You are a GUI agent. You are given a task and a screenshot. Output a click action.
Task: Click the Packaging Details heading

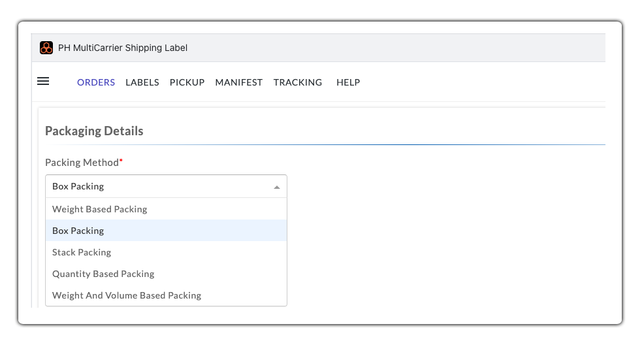point(94,131)
